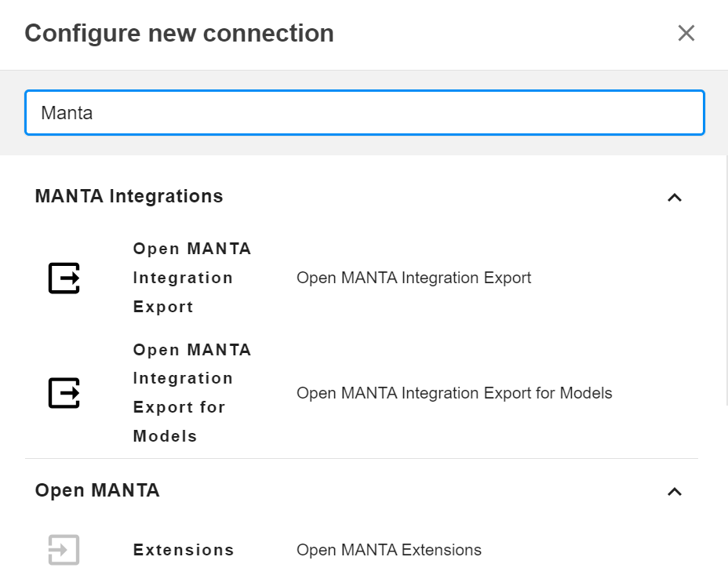Collapse the MANTA Integrations section chevron
The image size is (728, 575).
[674, 197]
